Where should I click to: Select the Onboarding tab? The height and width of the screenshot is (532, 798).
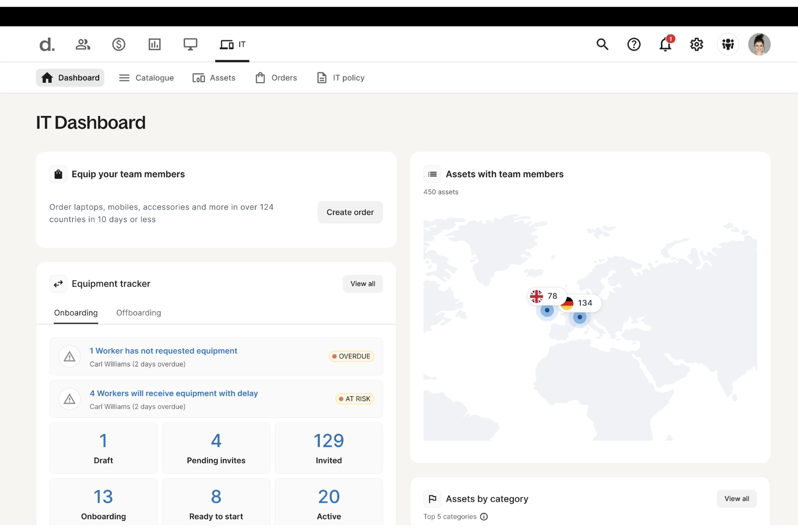(x=75, y=313)
